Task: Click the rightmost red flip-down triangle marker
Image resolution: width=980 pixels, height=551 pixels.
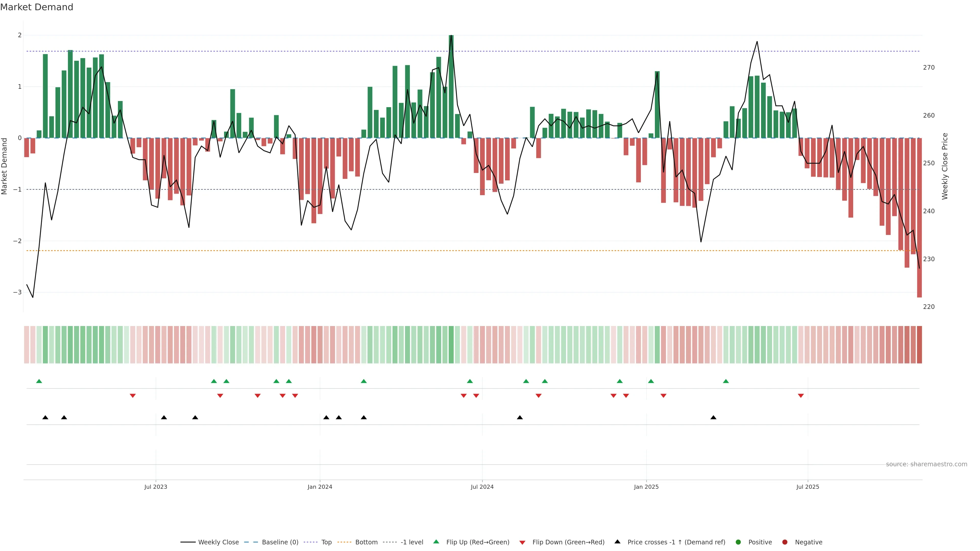Action: tap(801, 396)
